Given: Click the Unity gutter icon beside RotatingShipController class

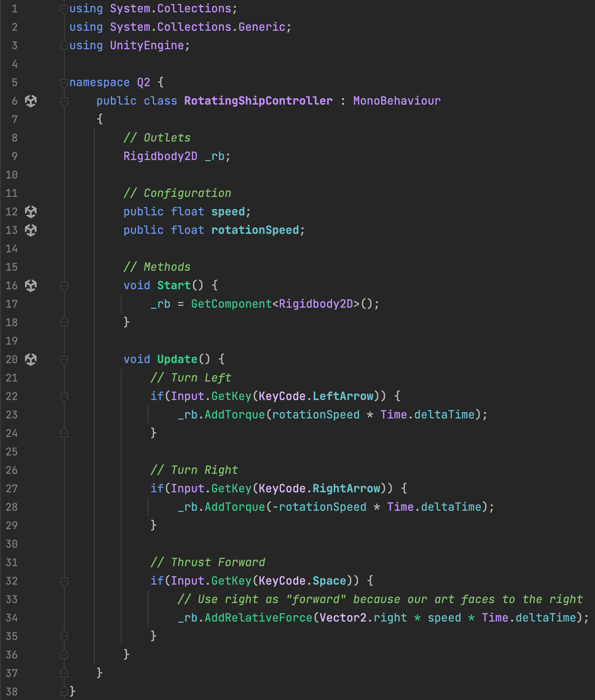Looking at the screenshot, I should 31,101.
